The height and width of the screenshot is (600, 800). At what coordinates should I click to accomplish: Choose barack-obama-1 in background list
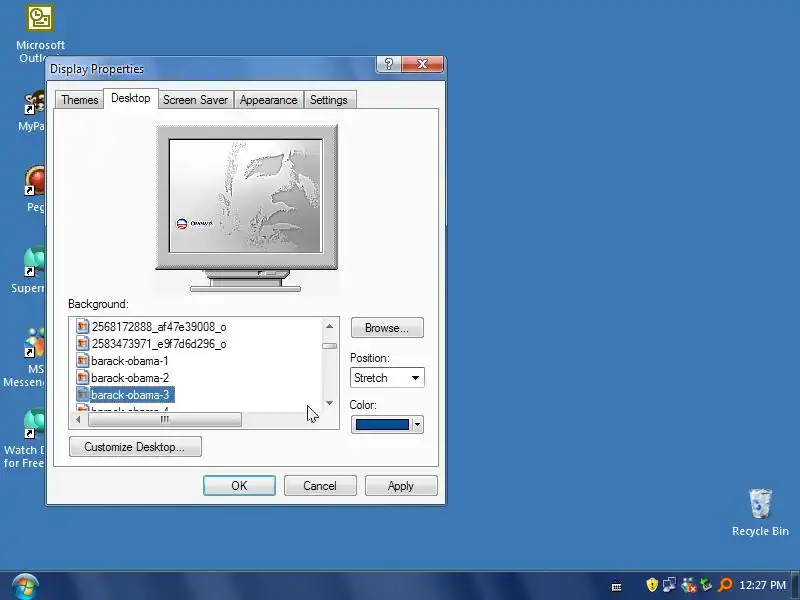tap(130, 361)
